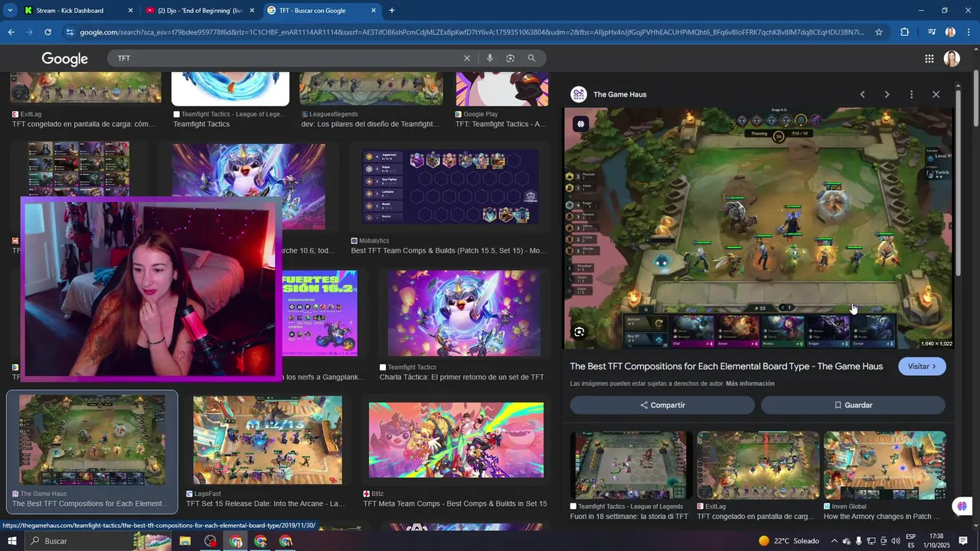
Task: Search by image with Google Lens icon
Action: pos(510,58)
